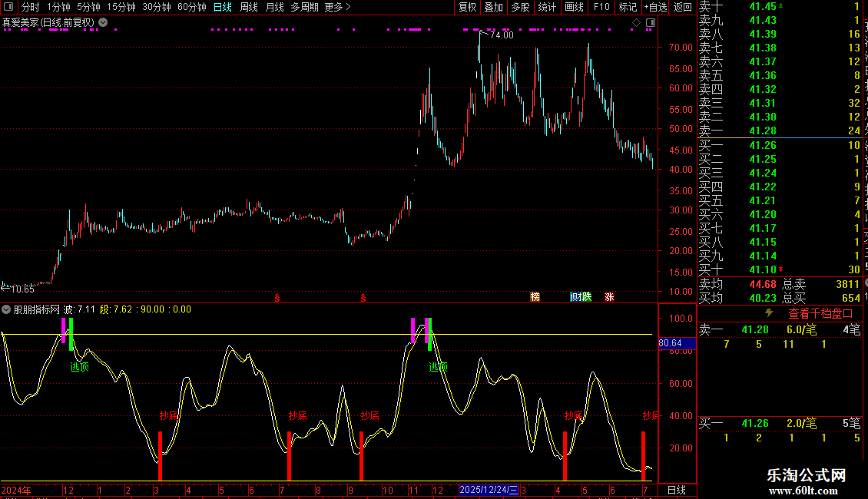Open F10 company information
The width and height of the screenshot is (868, 499).
601,7
